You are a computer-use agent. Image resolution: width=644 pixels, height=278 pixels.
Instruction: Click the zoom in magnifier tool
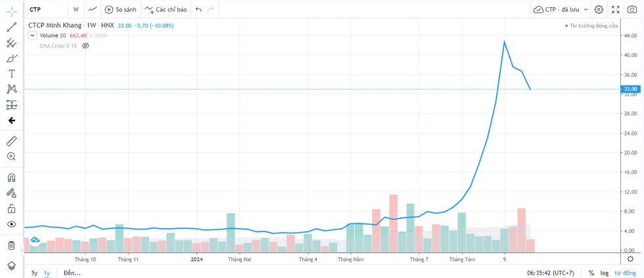11,156
